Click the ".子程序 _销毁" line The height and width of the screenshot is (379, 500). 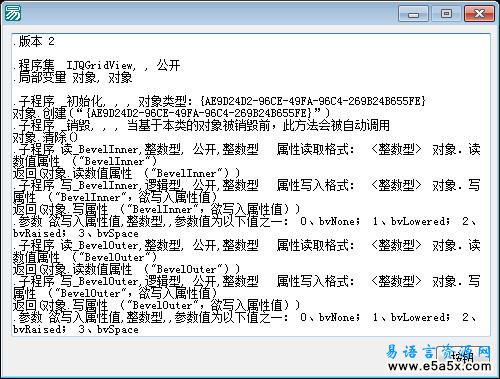(201, 125)
